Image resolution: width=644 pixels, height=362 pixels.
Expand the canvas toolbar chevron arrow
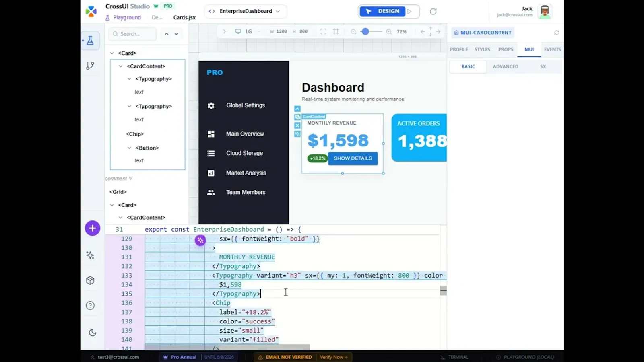[225, 31]
